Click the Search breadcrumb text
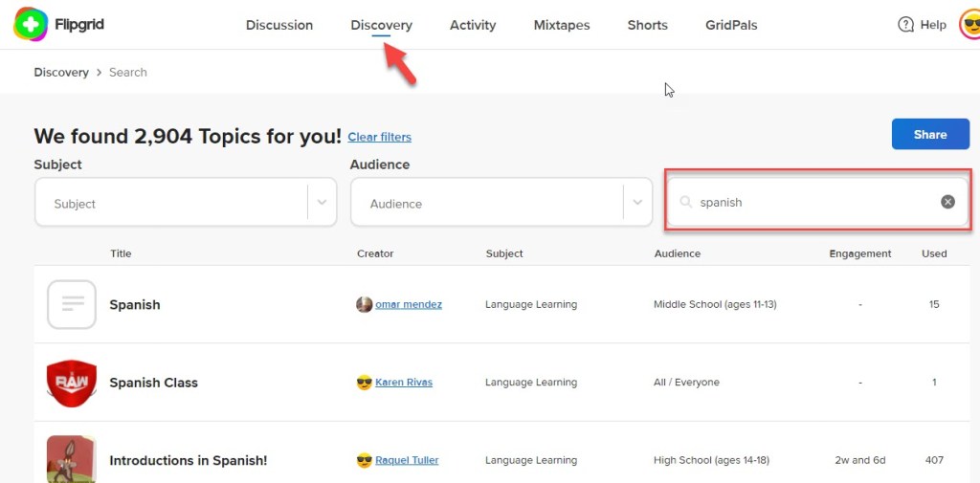The width and height of the screenshot is (980, 483). tap(128, 72)
